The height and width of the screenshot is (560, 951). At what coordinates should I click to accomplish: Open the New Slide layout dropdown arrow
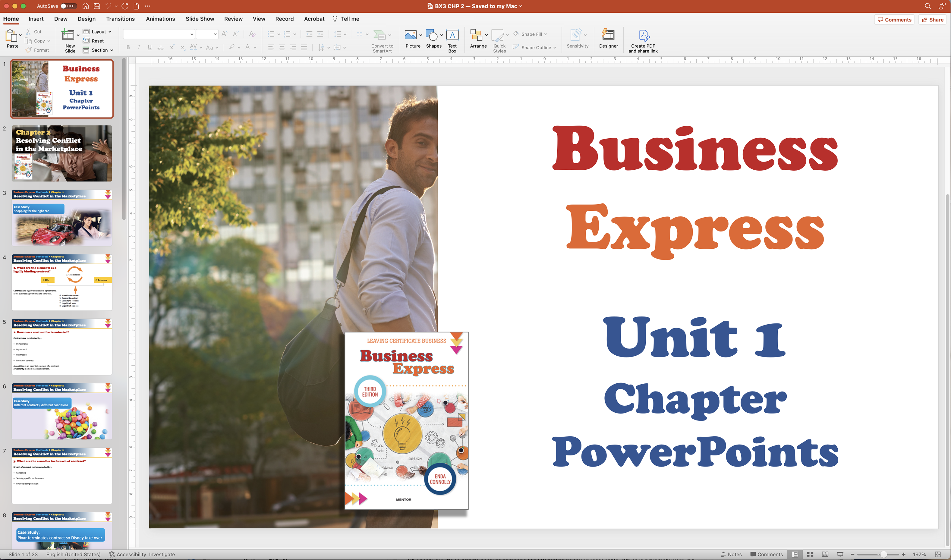(78, 35)
